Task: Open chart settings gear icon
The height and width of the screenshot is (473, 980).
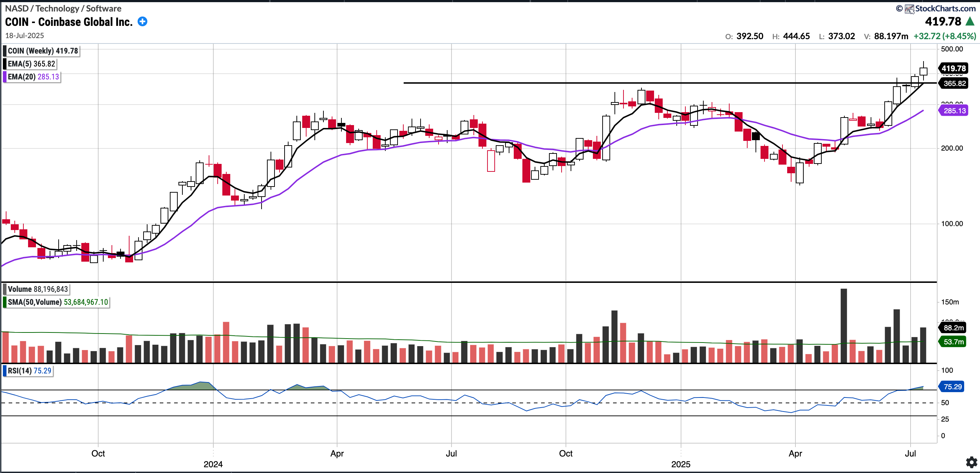Action: tap(971, 462)
